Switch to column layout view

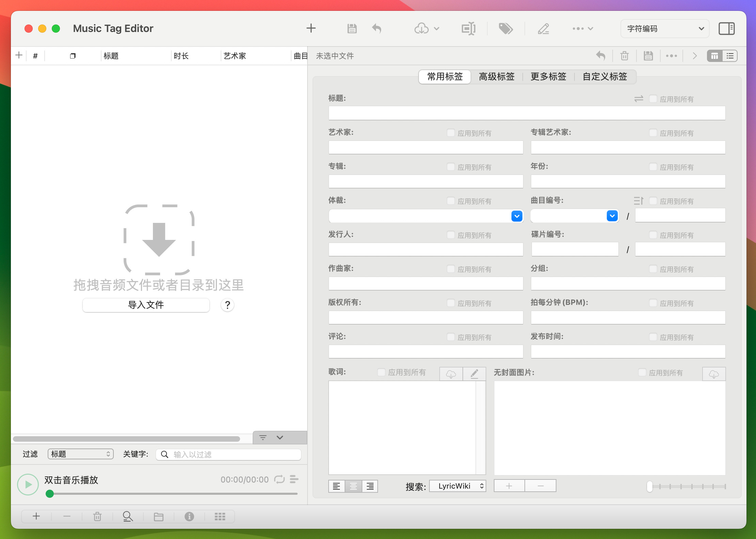(x=714, y=56)
